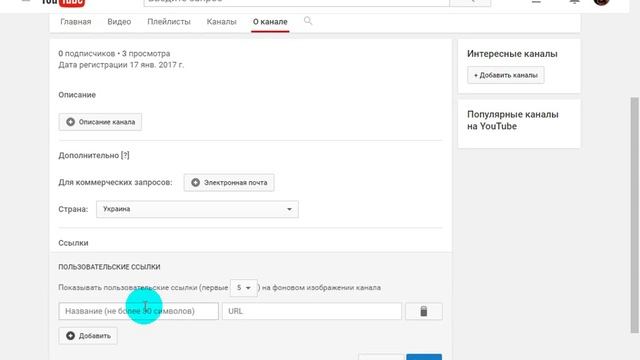This screenshot has height=360, width=640.
Task: Click the YouTube logo
Action: 63,2
